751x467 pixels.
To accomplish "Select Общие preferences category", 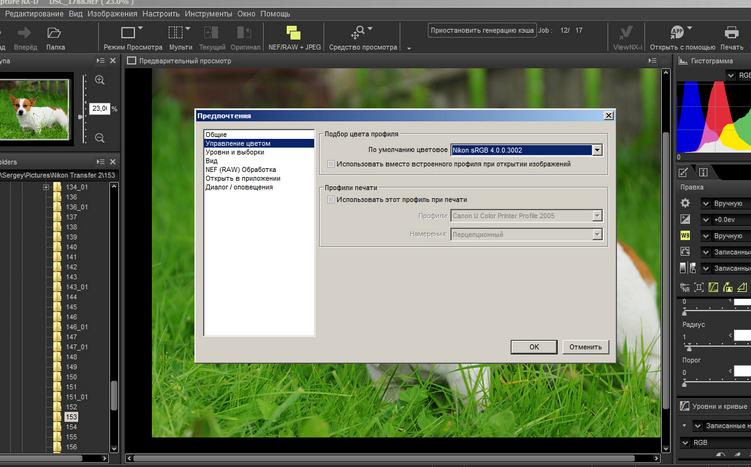I will tap(259, 135).
